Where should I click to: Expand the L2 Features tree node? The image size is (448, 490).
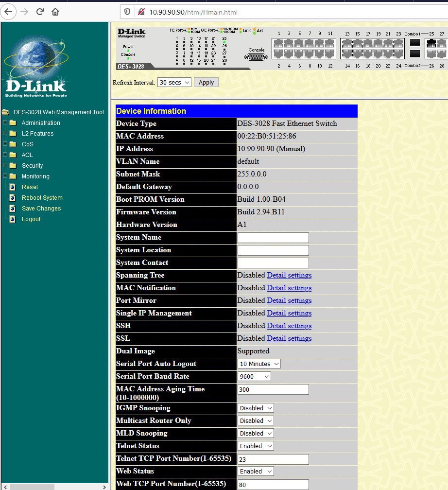click(x=5, y=133)
